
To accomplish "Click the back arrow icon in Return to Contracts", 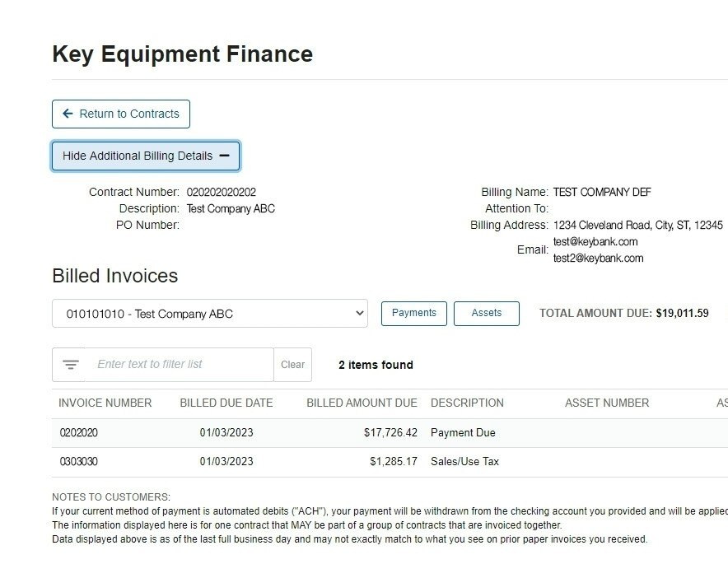I will [x=68, y=114].
